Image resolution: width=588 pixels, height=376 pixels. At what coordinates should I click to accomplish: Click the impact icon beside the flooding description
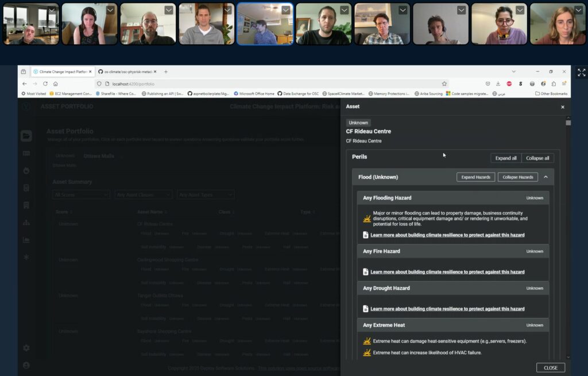coord(367,218)
